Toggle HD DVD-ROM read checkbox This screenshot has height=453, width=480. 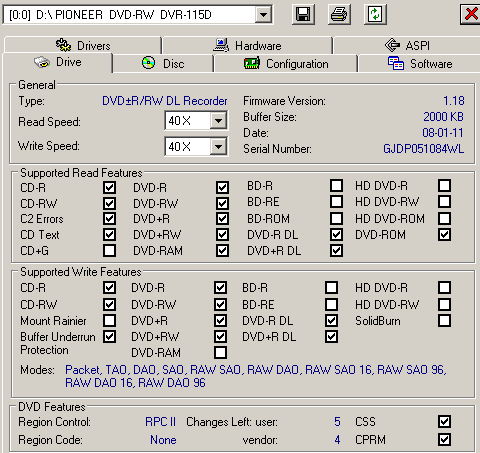(444, 218)
